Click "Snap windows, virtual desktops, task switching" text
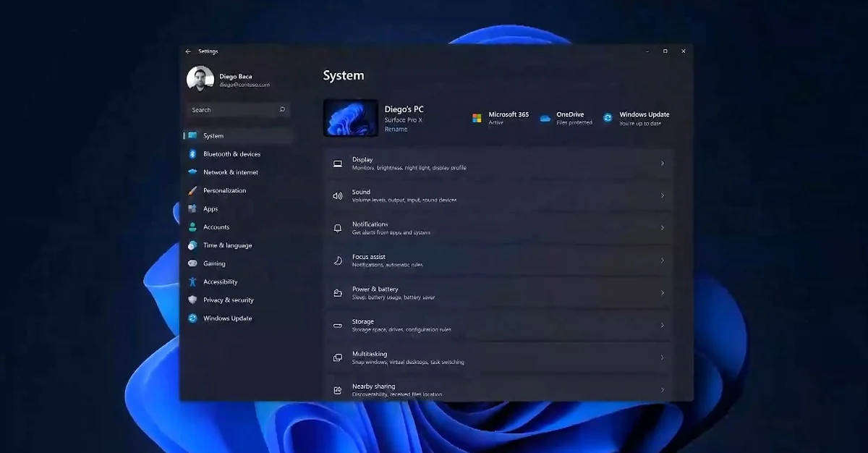The image size is (868, 453). (x=408, y=362)
